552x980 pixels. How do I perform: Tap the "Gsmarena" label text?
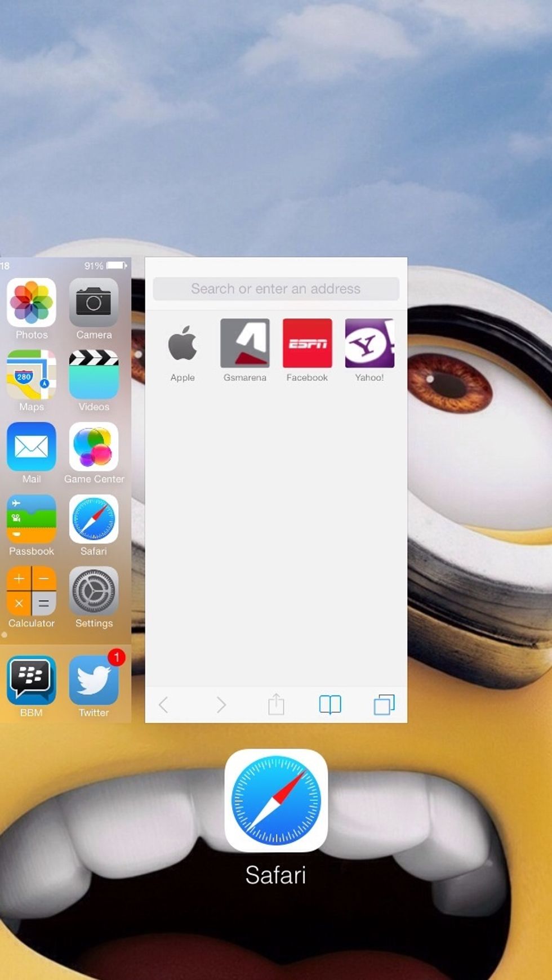[245, 377]
